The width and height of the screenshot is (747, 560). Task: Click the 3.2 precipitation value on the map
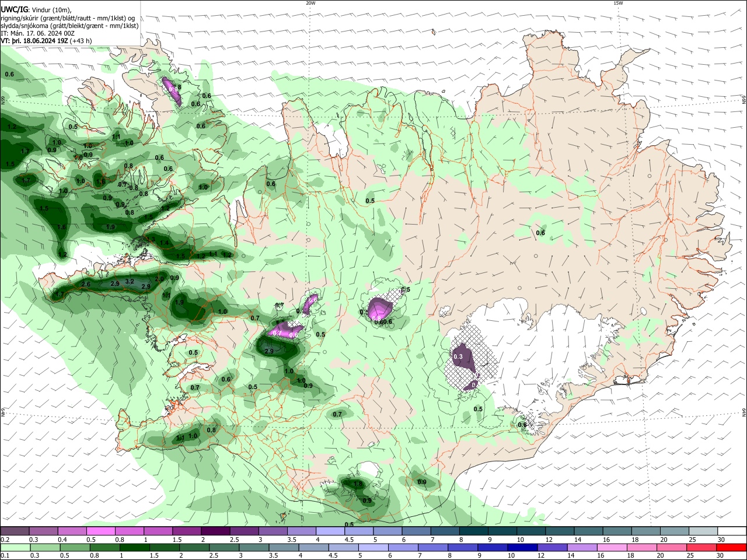click(x=130, y=282)
